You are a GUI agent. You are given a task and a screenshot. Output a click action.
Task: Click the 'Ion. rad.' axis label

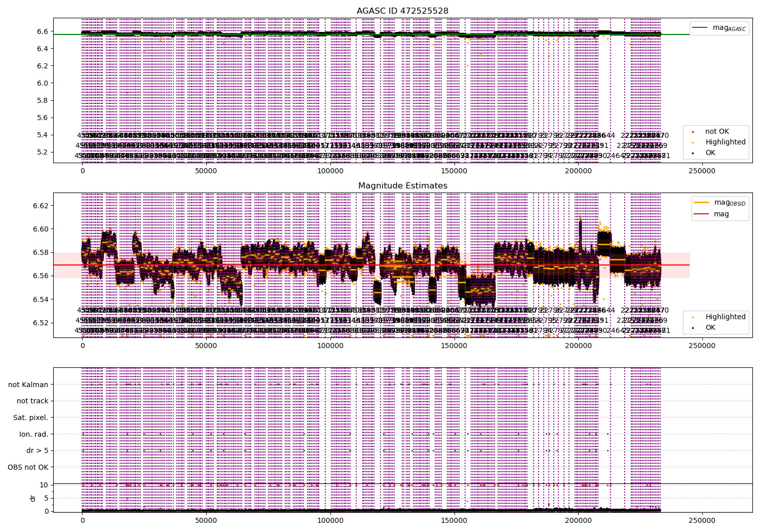click(34, 435)
